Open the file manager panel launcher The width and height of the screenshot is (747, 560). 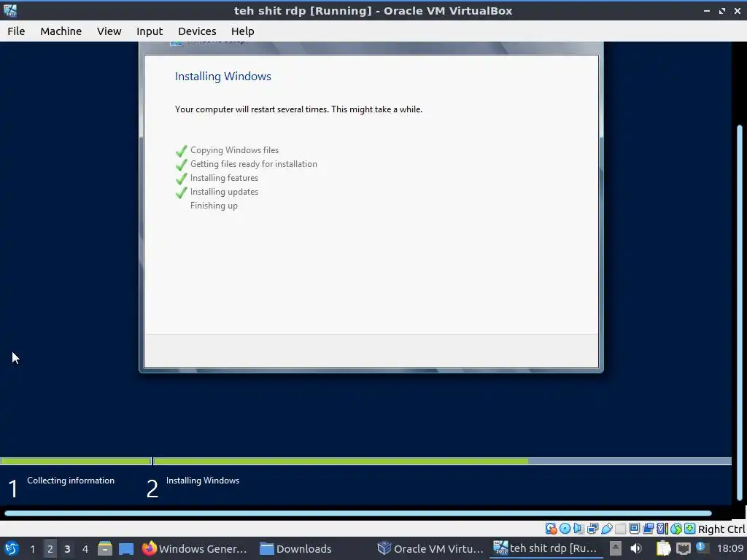click(x=105, y=548)
